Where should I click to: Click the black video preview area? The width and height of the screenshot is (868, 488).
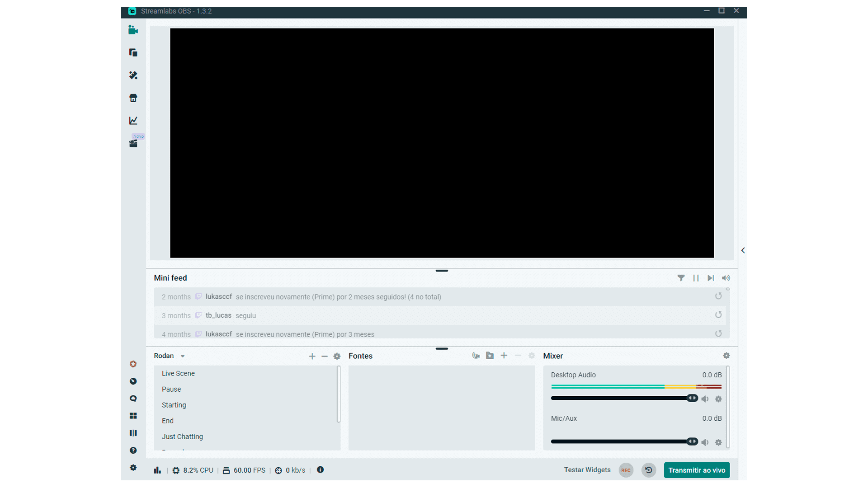tap(442, 143)
